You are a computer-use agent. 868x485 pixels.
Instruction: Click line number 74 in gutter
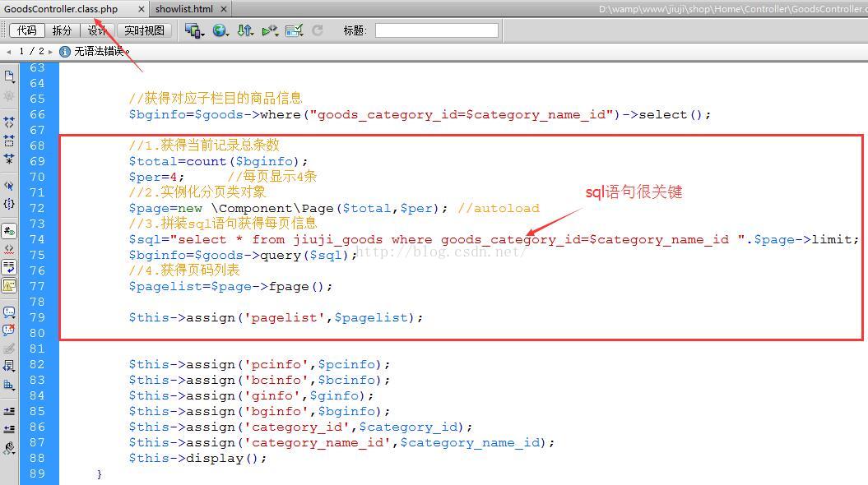(x=37, y=239)
